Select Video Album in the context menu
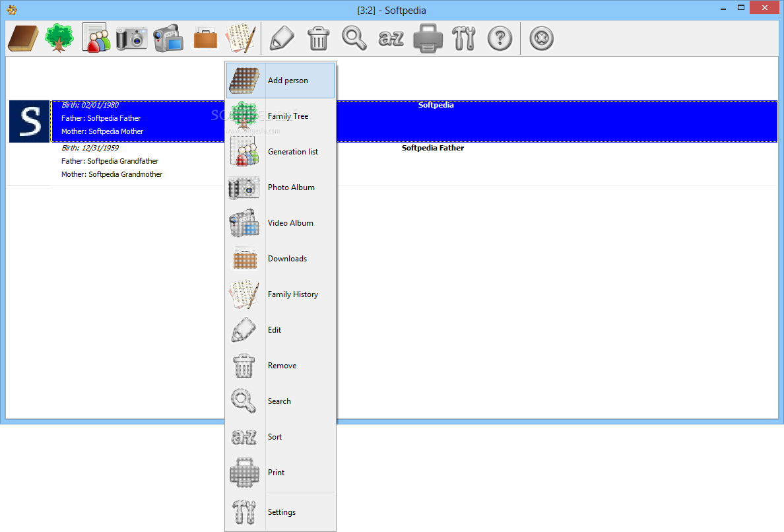Image resolution: width=784 pixels, height=532 pixels. pos(280,223)
